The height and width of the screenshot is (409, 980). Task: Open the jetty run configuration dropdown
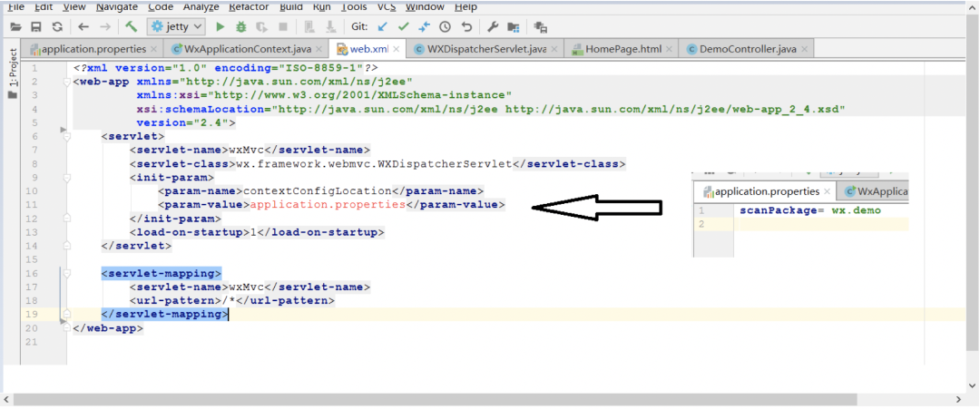point(176,27)
